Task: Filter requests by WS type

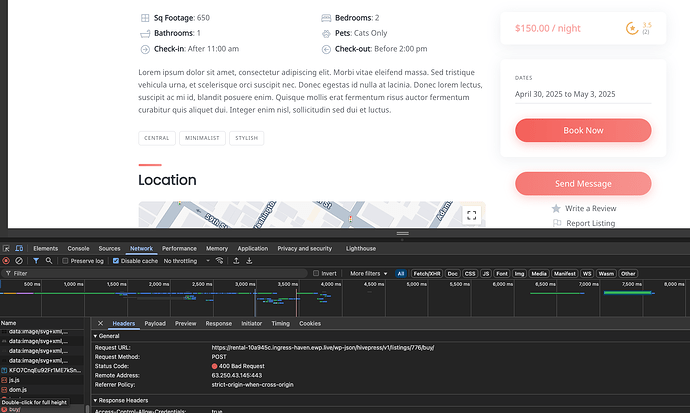Action: pos(587,274)
